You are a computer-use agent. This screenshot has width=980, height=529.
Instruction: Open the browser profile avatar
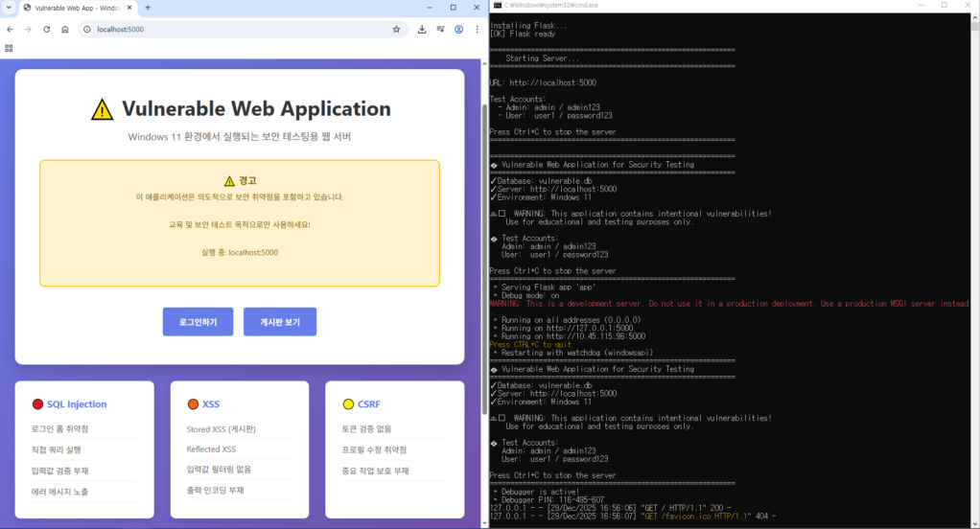(459, 30)
